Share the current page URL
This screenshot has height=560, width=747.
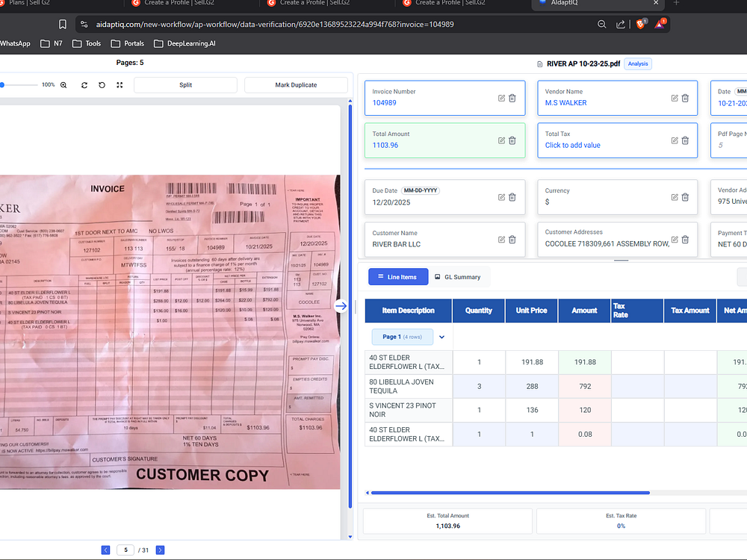pyautogui.click(x=620, y=25)
